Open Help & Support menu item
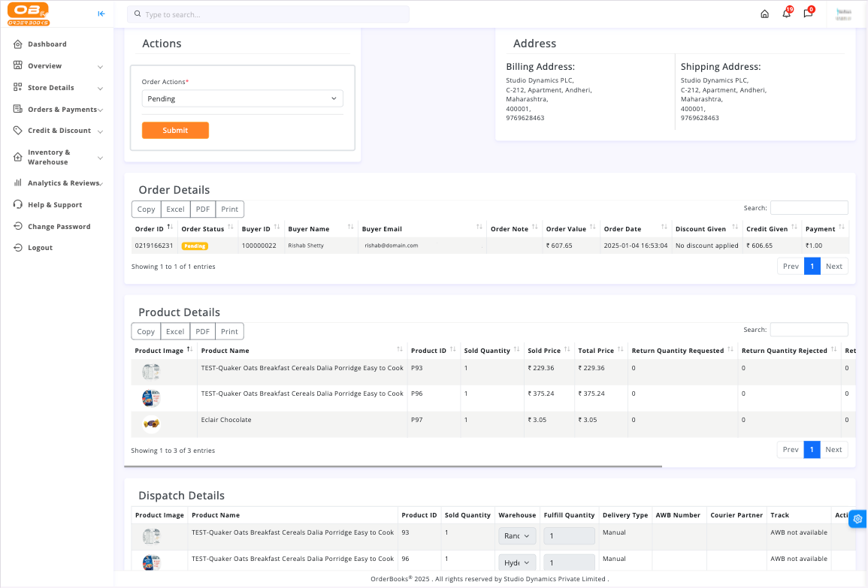 pos(54,205)
